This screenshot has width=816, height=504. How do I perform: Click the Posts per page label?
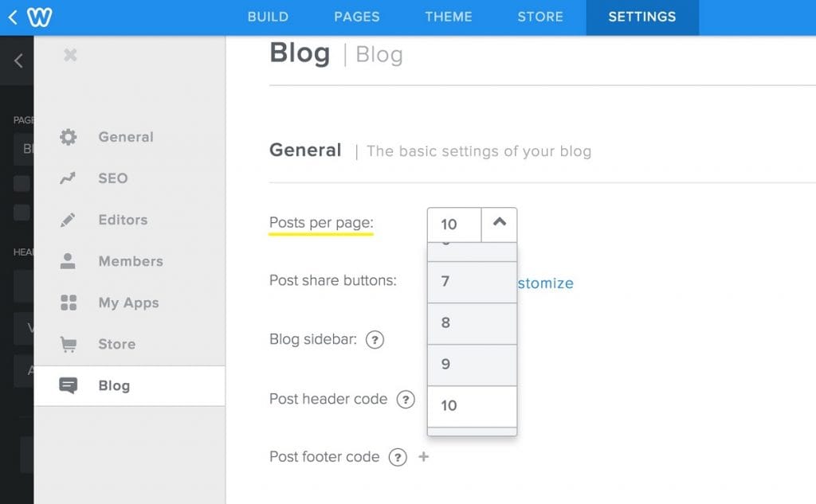tap(321, 223)
